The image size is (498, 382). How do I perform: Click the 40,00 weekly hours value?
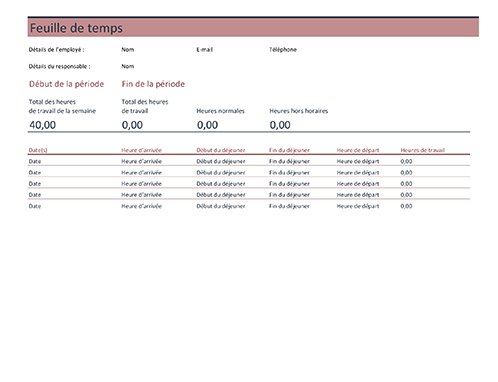tap(43, 125)
